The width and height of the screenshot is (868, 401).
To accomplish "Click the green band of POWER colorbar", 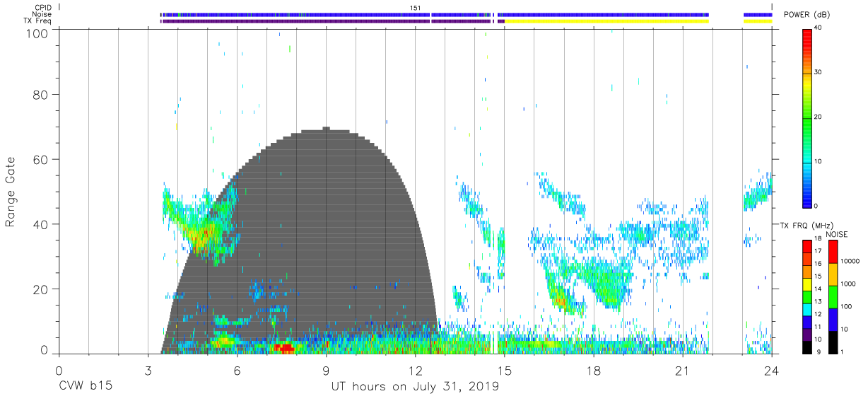I will 807,120.
